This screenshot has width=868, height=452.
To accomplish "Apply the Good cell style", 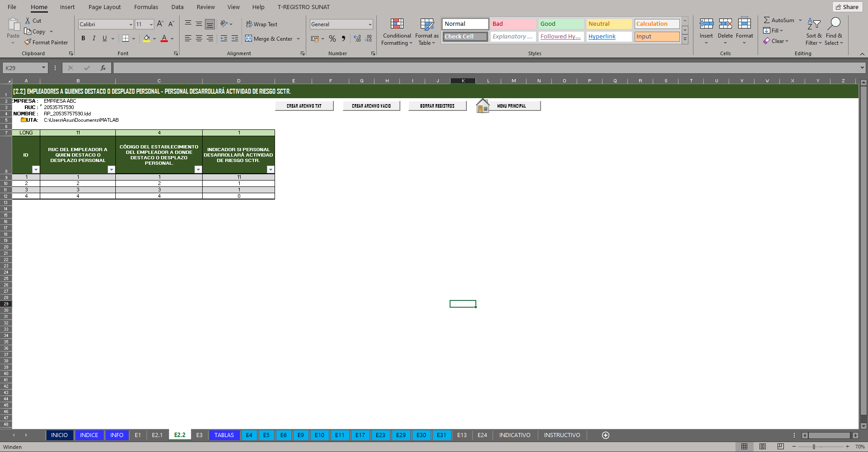I will pos(561,24).
